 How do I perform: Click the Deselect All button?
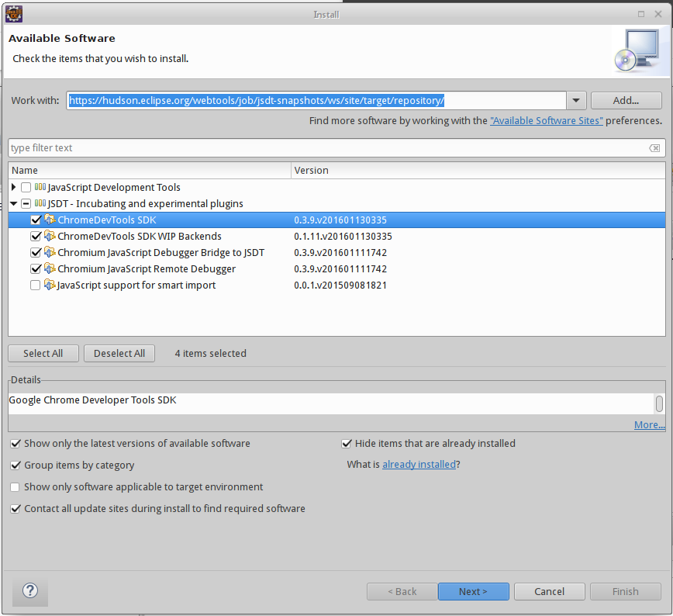pyautogui.click(x=119, y=353)
